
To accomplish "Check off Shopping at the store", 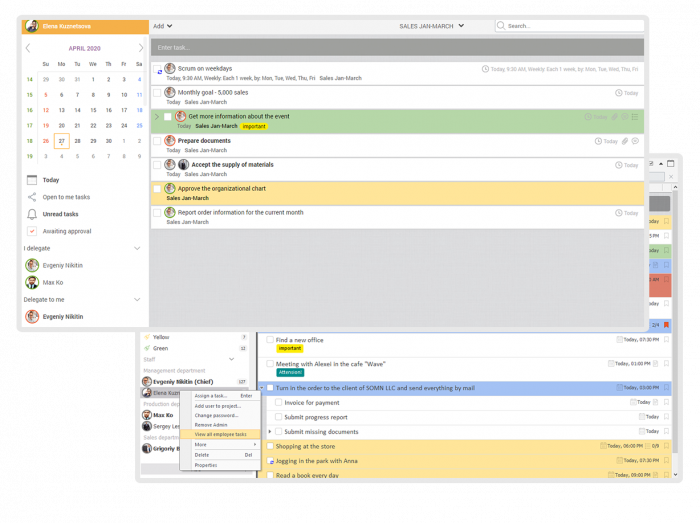I will click(x=270, y=446).
